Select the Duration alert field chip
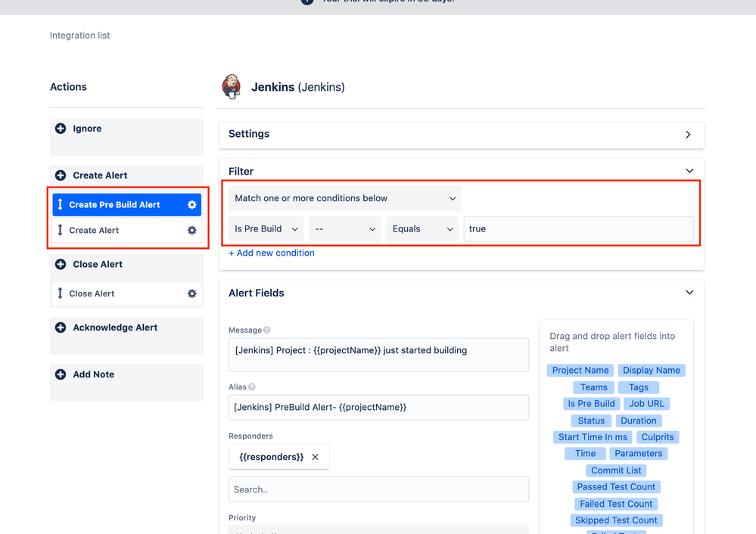Screen dimensions: 756x534 click(639, 421)
